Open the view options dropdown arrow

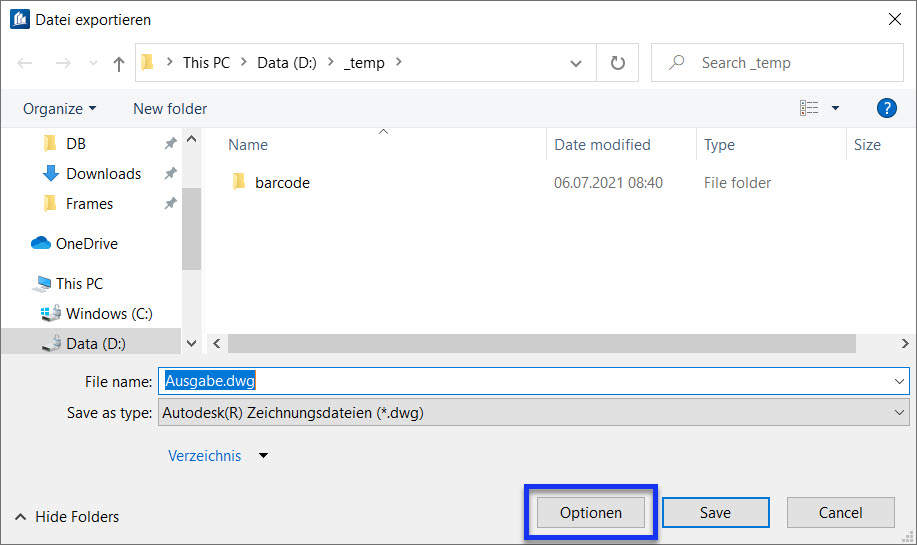coord(836,108)
